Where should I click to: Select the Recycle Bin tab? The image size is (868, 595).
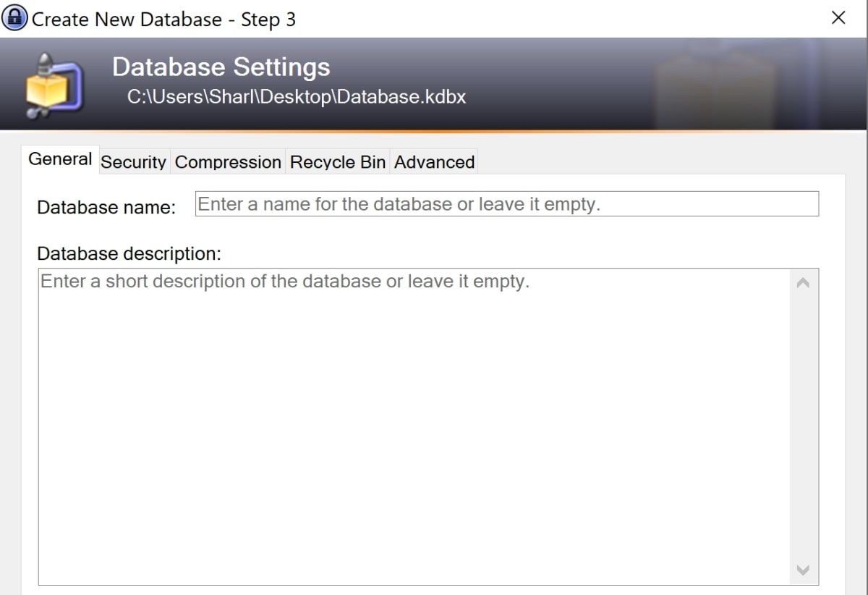click(x=337, y=161)
